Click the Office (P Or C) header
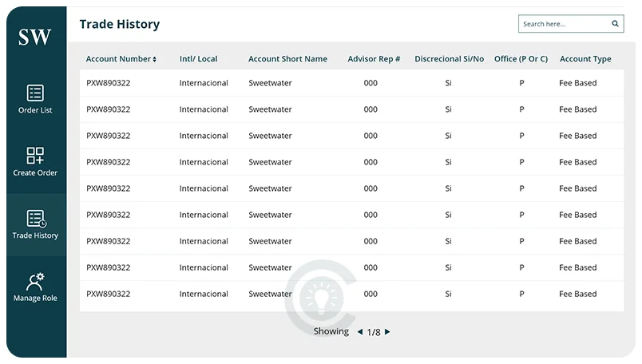The image size is (642, 364). coord(521,59)
